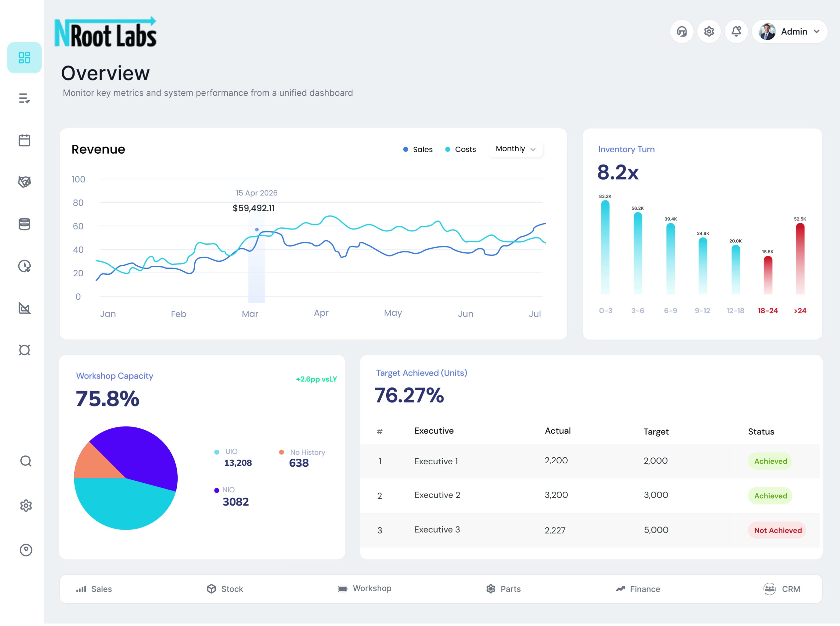Open the dashboard grid icon in sidebar
The image size is (840, 626).
pyautogui.click(x=24, y=58)
